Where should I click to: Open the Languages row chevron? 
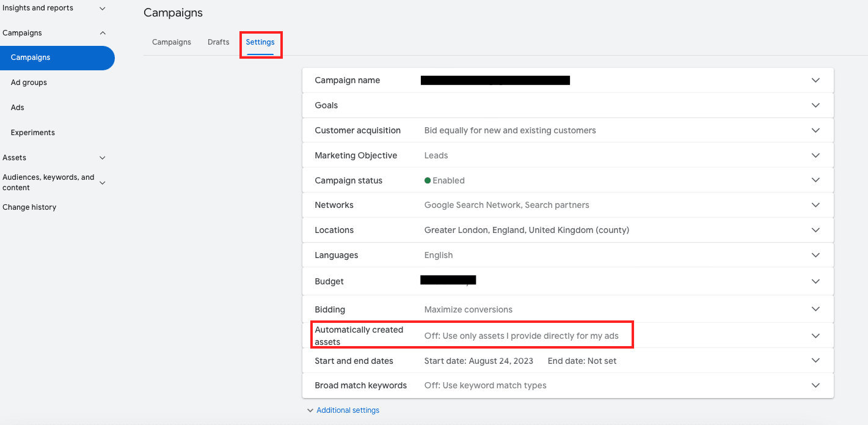pos(815,255)
